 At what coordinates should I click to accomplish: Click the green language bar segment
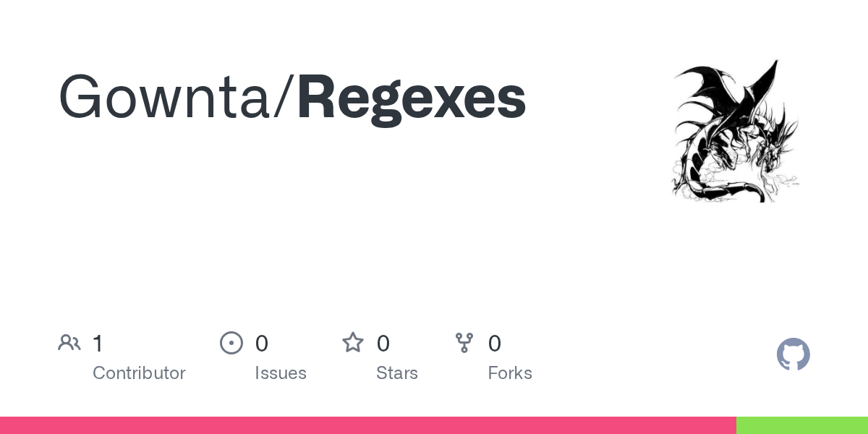[802, 425]
